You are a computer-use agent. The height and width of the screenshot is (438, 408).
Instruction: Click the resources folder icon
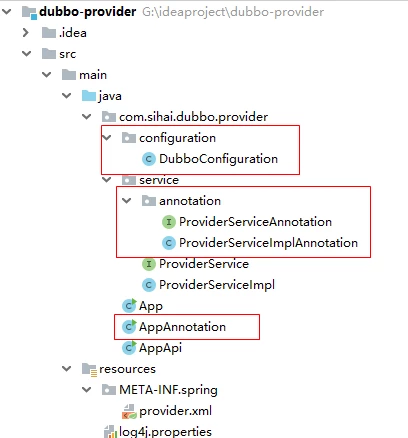point(89,369)
